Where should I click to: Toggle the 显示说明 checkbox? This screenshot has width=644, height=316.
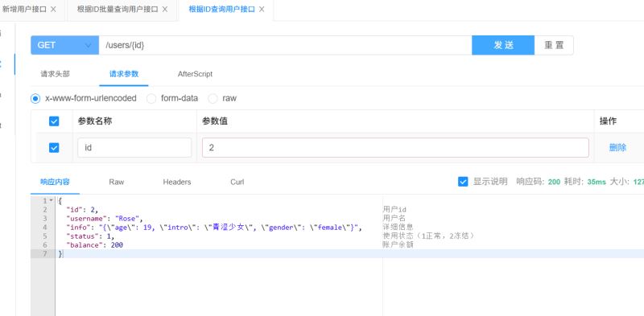463,182
